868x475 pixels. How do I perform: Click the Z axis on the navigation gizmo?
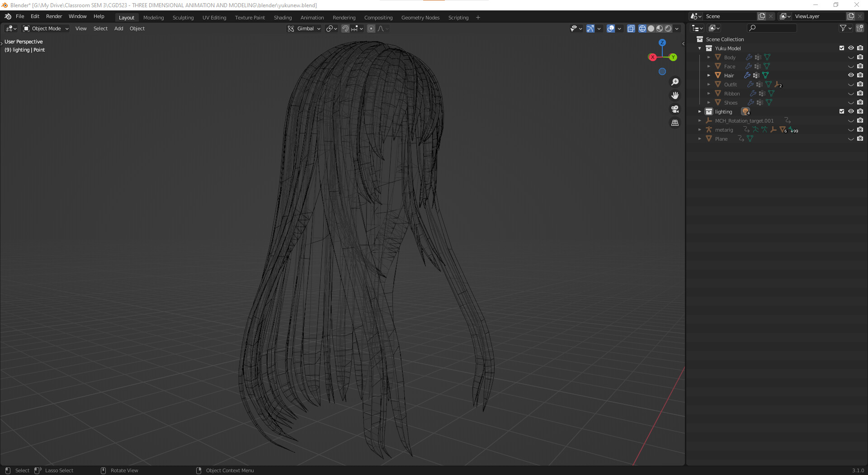pos(662,42)
